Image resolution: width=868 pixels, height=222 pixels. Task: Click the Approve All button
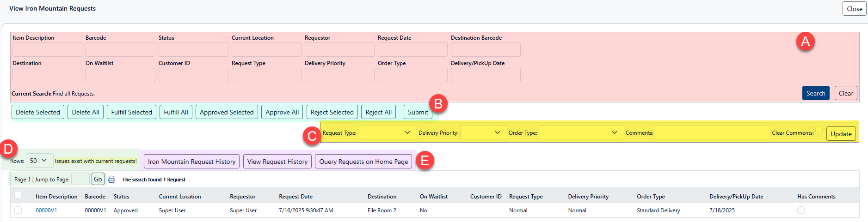282,112
